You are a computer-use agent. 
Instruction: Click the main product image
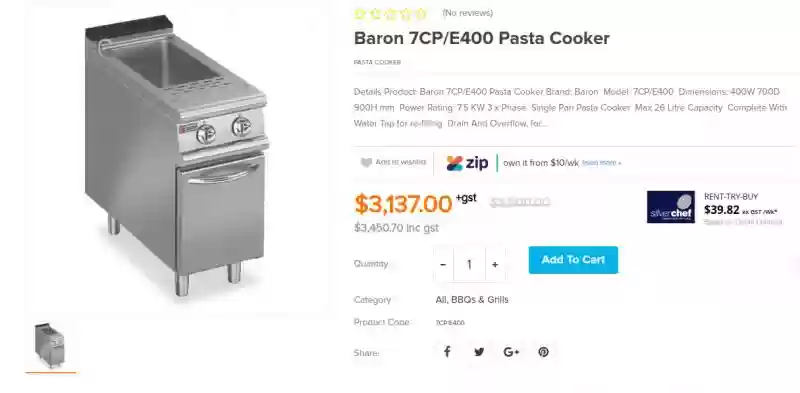coord(177,156)
